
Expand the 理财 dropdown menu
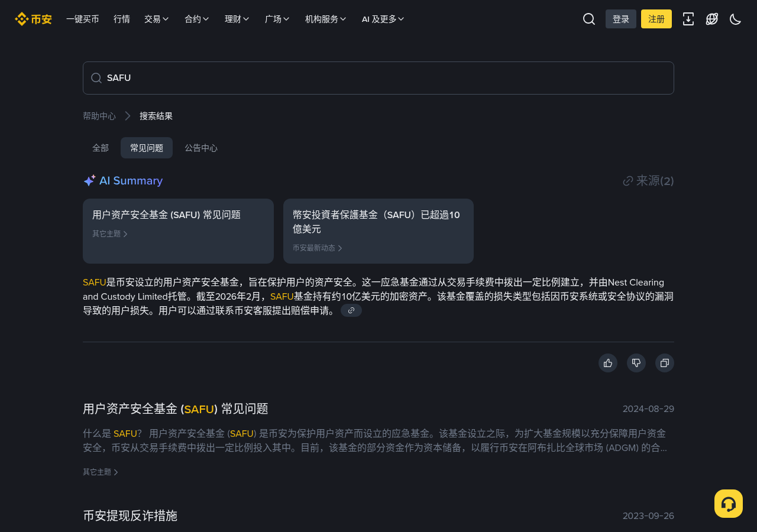click(x=237, y=19)
